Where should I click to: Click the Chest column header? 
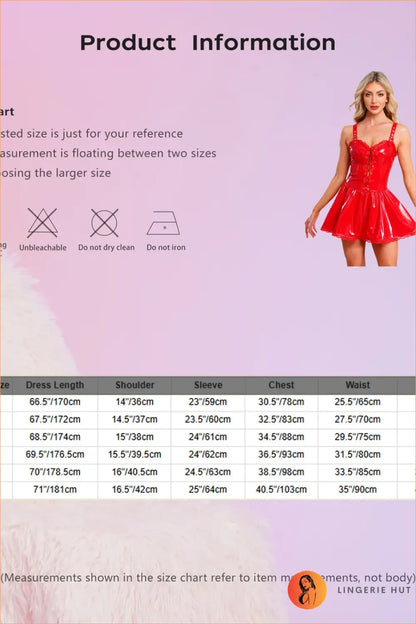[281, 385]
